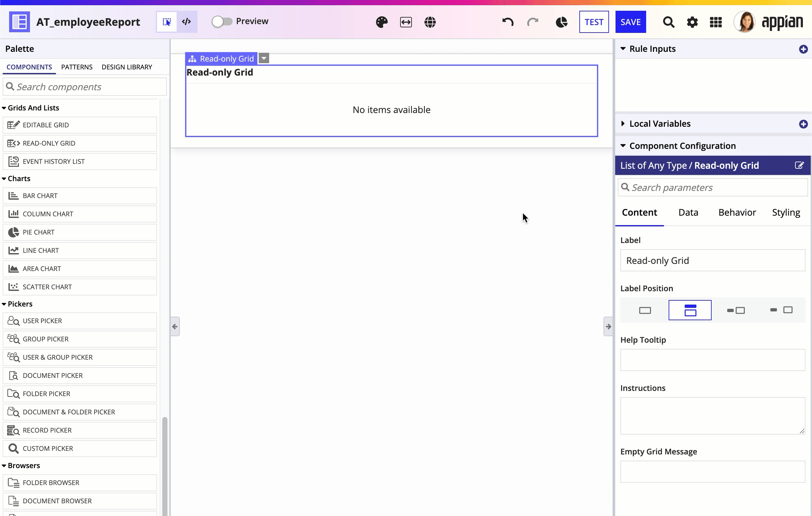Open the Behavior tab
Screen dimensions: 812x516
pos(737,212)
